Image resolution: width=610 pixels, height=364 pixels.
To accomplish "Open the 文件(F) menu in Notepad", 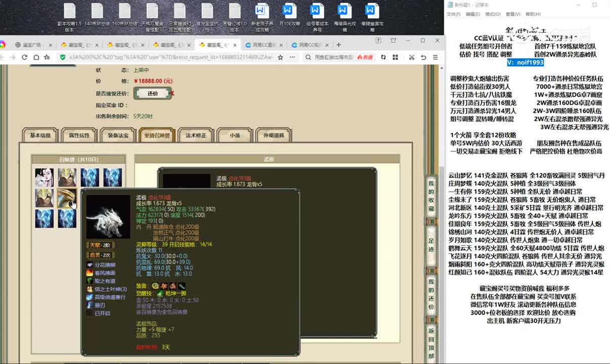I will [x=454, y=14].
